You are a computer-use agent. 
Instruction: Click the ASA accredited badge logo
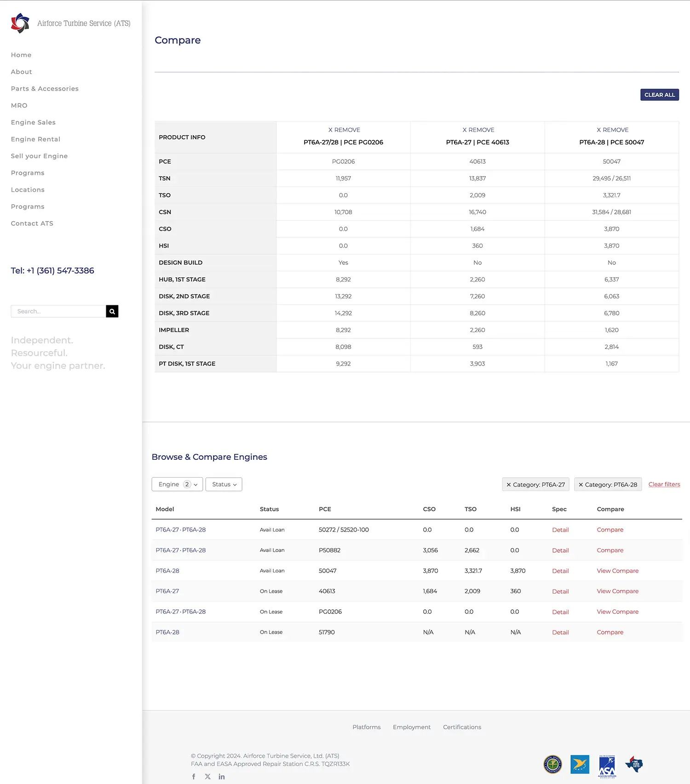(607, 766)
